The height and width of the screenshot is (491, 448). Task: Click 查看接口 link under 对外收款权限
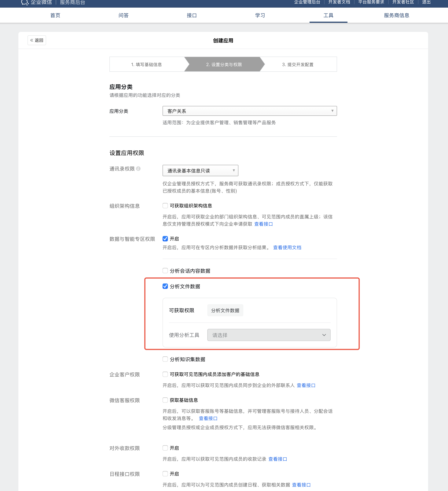coord(278,459)
